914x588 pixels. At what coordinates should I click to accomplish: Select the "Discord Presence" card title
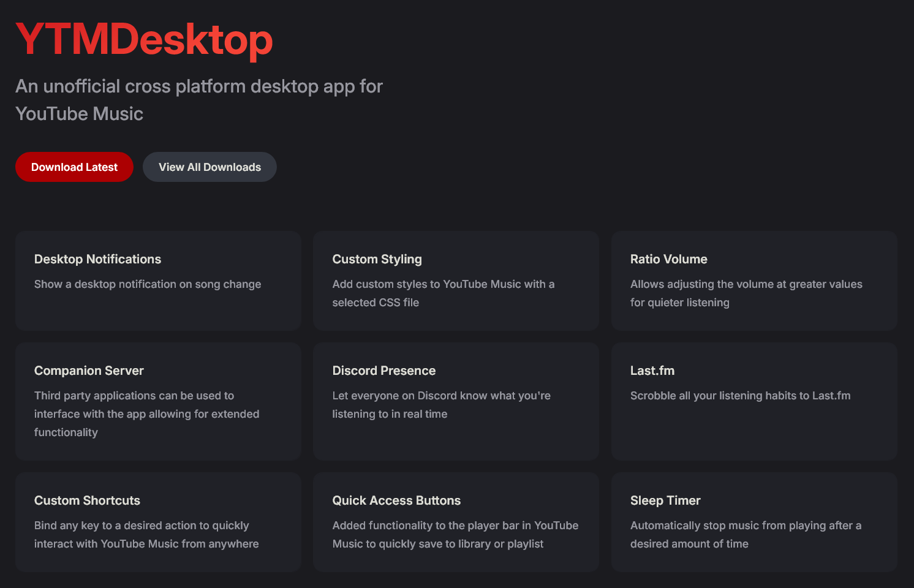(384, 371)
